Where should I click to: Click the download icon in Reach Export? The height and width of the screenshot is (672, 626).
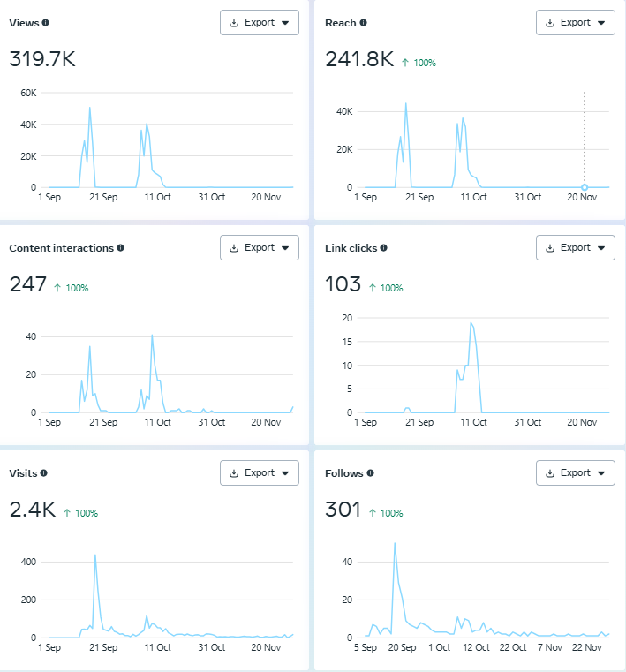coord(550,23)
